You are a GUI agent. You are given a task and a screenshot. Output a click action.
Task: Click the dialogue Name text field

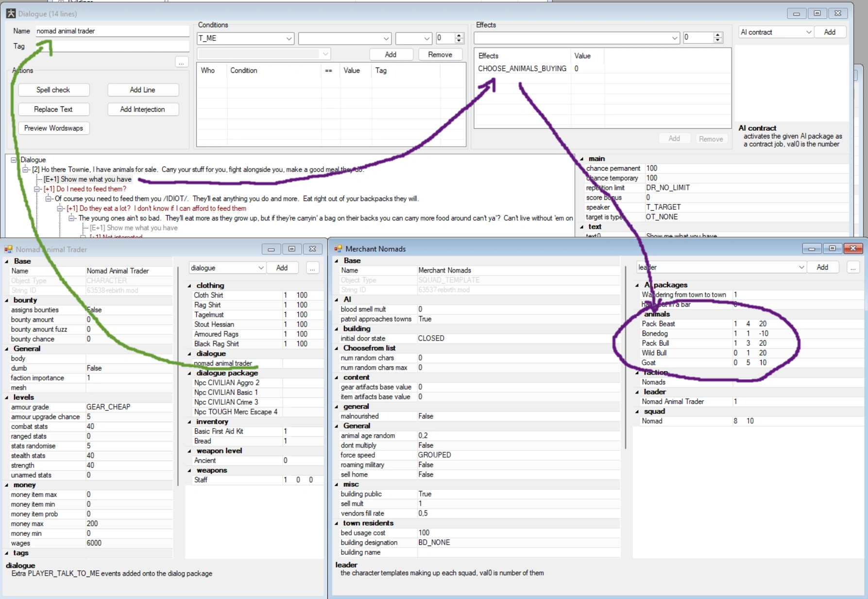(x=112, y=31)
